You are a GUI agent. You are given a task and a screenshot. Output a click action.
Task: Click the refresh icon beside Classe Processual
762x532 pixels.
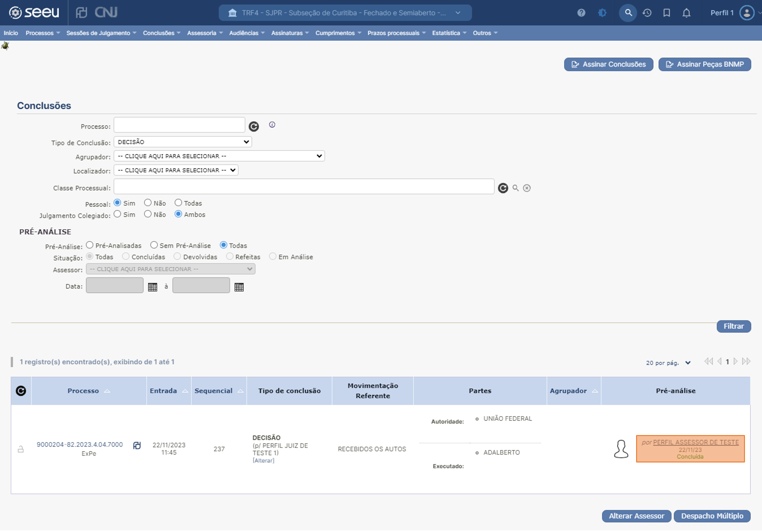point(503,188)
